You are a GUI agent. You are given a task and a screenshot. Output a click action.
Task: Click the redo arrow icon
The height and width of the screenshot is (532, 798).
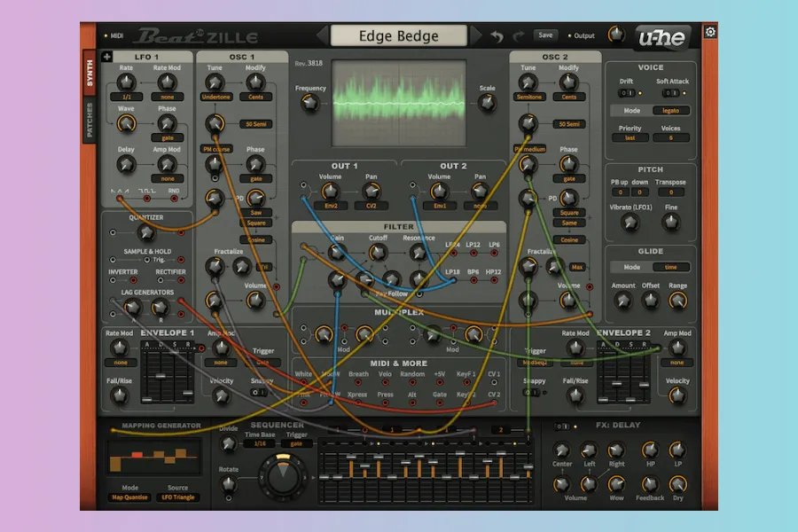click(518, 36)
